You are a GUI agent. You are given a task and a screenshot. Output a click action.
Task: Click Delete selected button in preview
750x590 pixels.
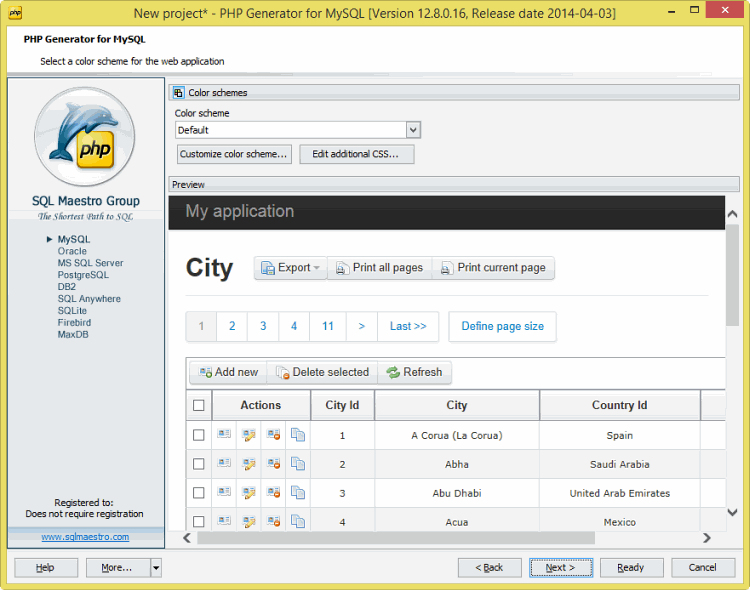point(322,372)
